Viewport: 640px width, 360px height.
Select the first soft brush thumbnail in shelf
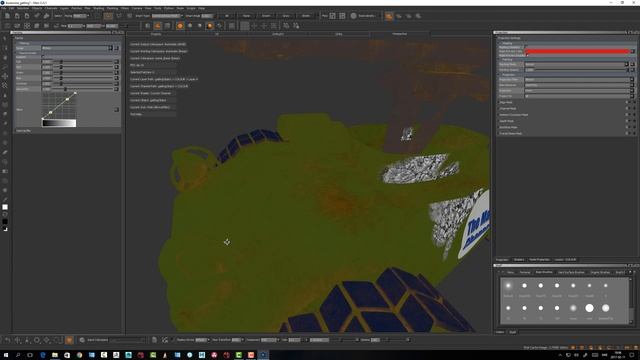(x=508, y=286)
